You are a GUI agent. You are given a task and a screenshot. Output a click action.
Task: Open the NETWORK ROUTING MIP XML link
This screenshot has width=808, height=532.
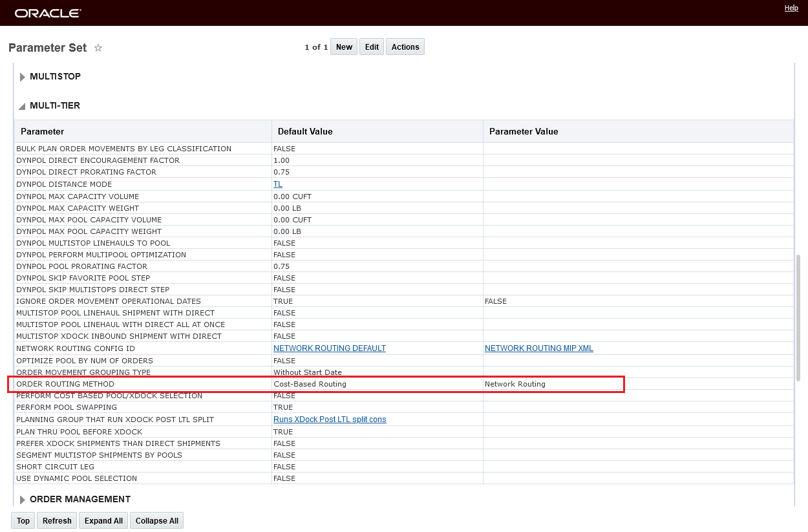click(x=539, y=348)
